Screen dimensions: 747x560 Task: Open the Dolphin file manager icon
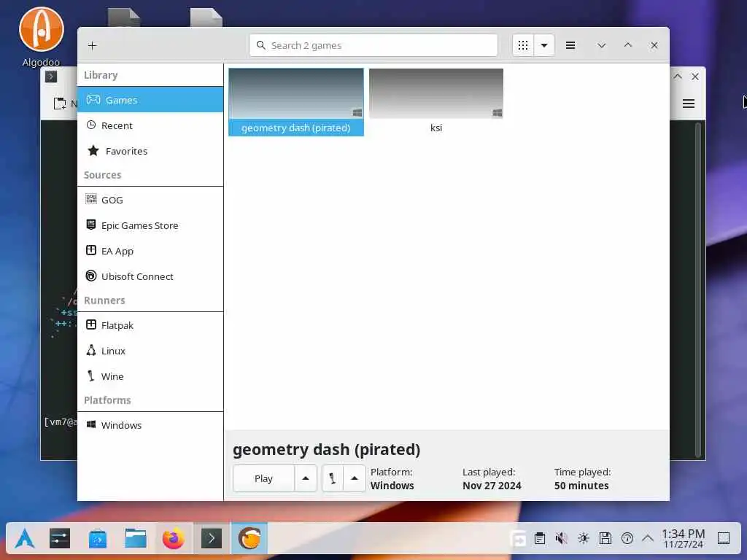point(136,539)
